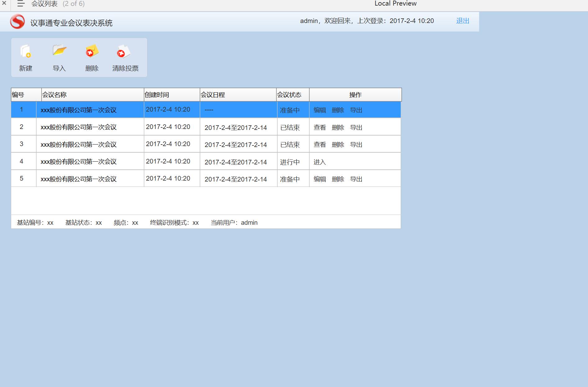
Task: Click 基站编号 status bar entry
Action: coord(35,223)
